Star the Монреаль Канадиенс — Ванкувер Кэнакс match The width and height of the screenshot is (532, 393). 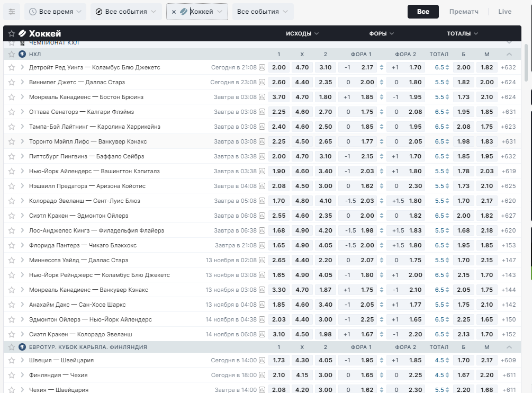pos(12,290)
